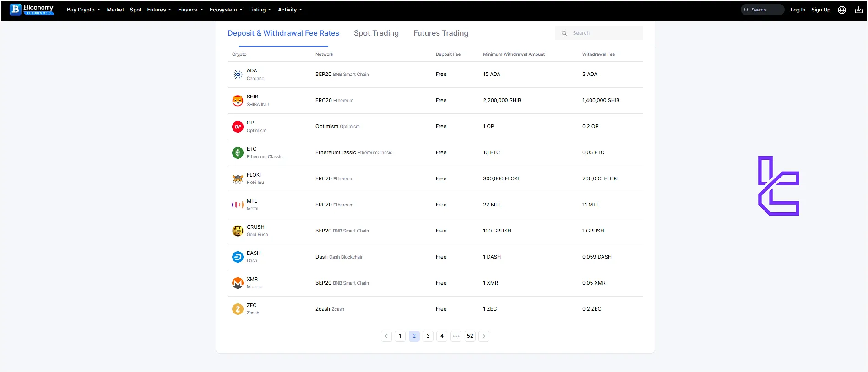
Task: Click the top bar search magnifier icon
Action: pyautogui.click(x=746, y=10)
